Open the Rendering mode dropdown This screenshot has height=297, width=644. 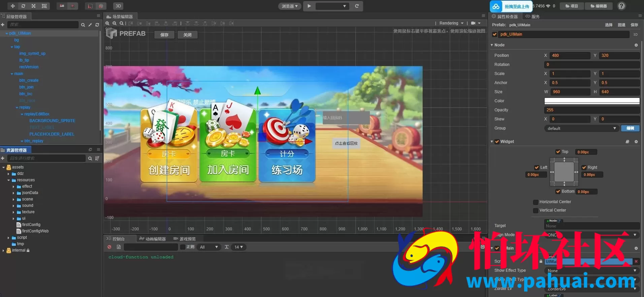pos(451,23)
